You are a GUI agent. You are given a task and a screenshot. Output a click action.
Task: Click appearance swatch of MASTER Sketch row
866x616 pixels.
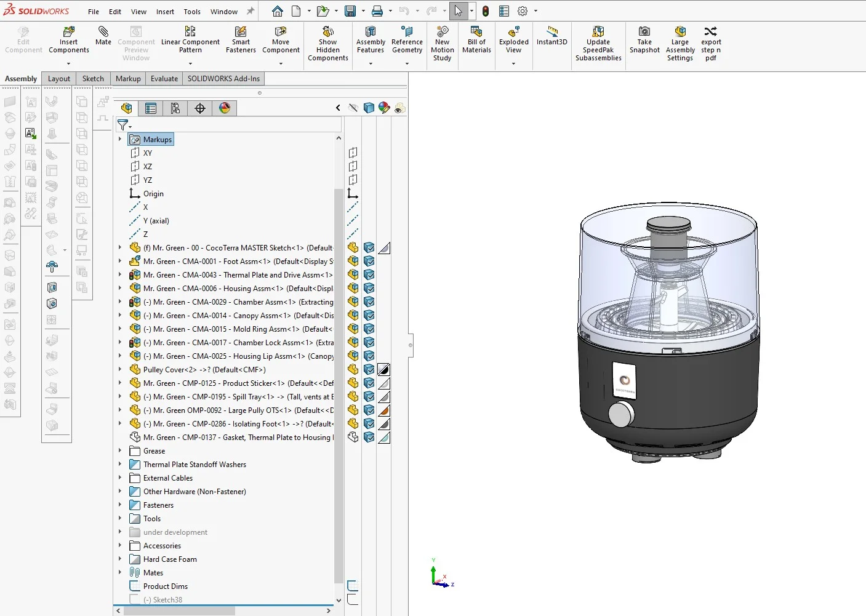click(384, 248)
